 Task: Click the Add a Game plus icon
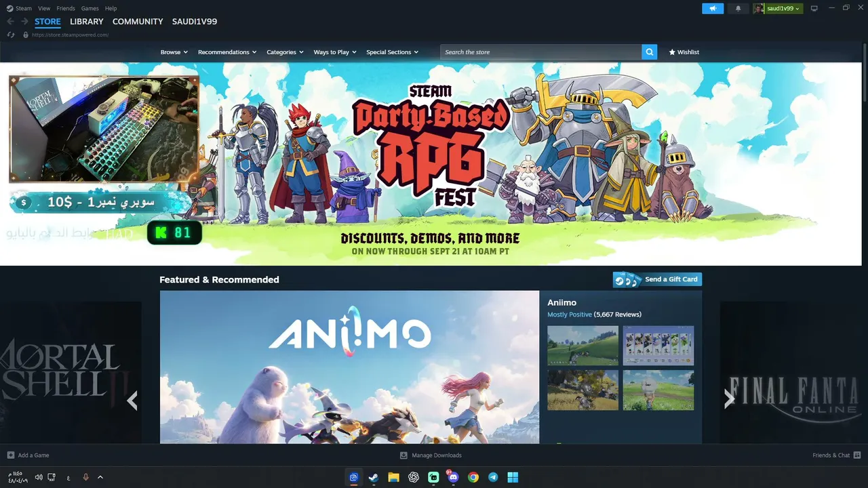tap(10, 455)
